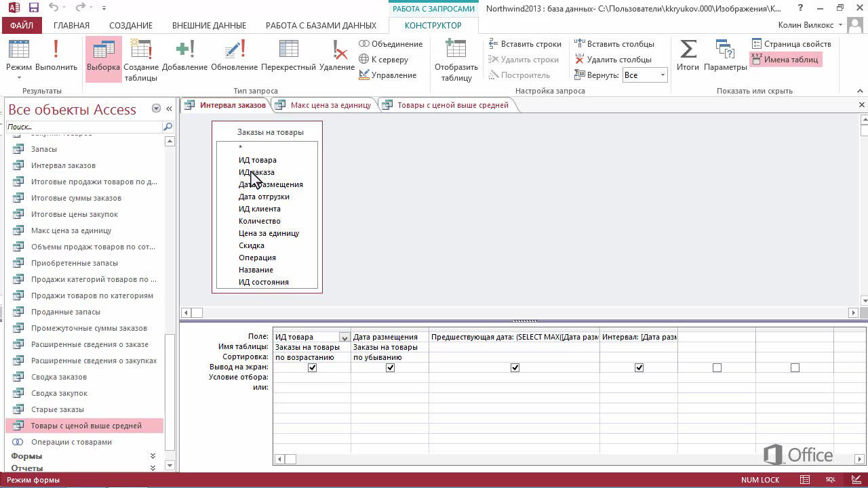
Task: Check display box in fifth empty column
Action: 717,367
